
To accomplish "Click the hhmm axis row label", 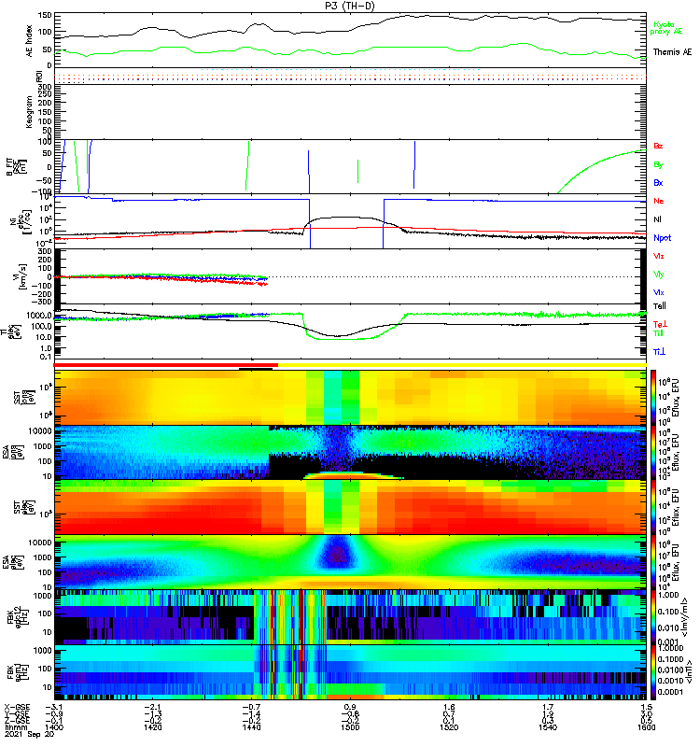I will [x=16, y=727].
